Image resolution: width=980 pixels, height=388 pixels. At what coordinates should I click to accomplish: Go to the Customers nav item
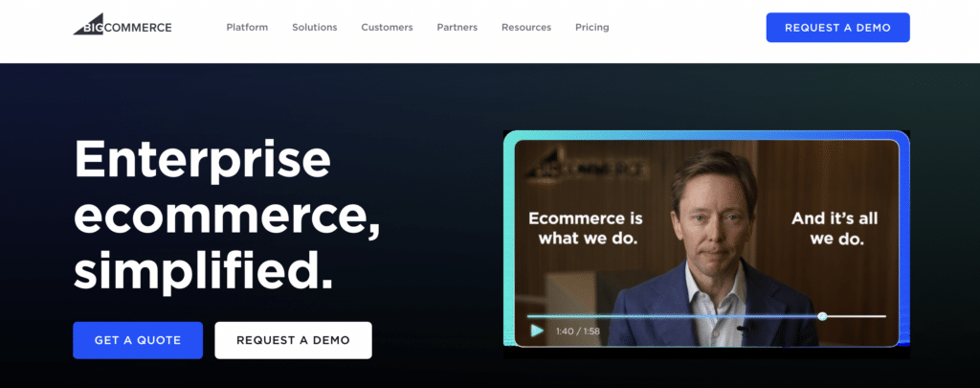(x=387, y=28)
